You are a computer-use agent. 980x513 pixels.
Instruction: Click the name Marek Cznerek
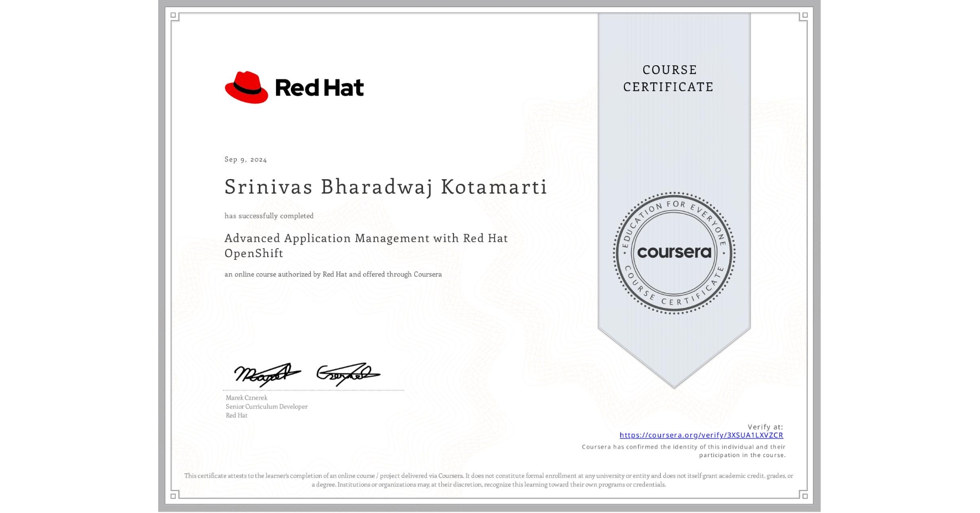[x=246, y=397]
